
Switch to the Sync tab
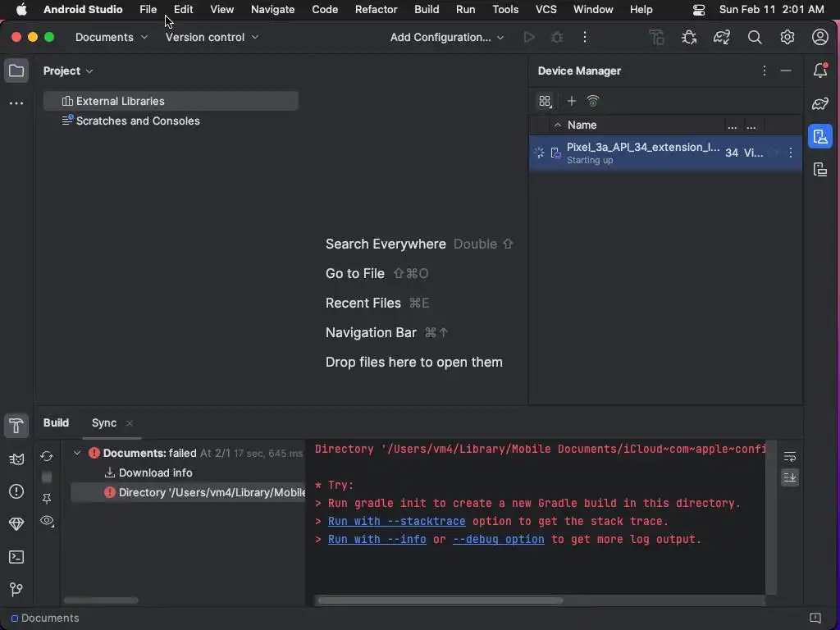click(x=104, y=422)
